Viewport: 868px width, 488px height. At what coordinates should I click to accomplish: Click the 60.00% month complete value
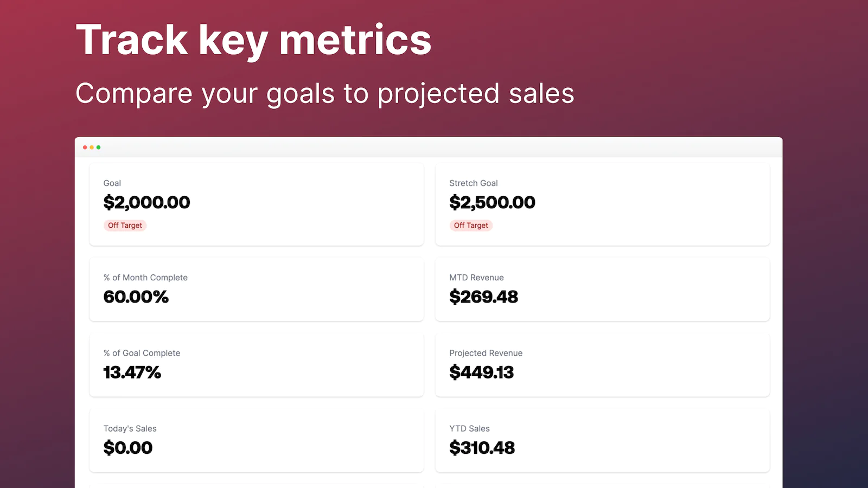136,297
